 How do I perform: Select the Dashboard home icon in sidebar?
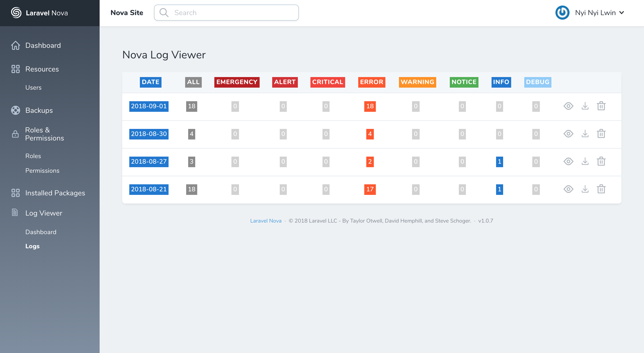point(15,45)
